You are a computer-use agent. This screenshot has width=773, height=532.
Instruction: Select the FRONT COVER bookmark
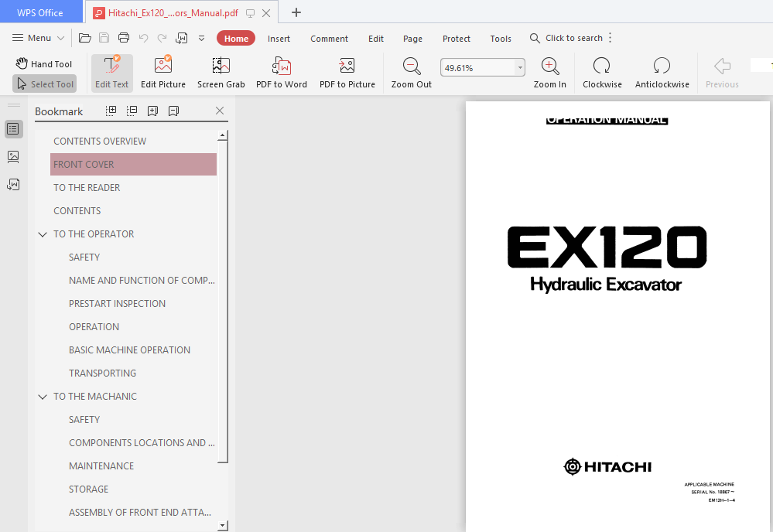pos(133,164)
